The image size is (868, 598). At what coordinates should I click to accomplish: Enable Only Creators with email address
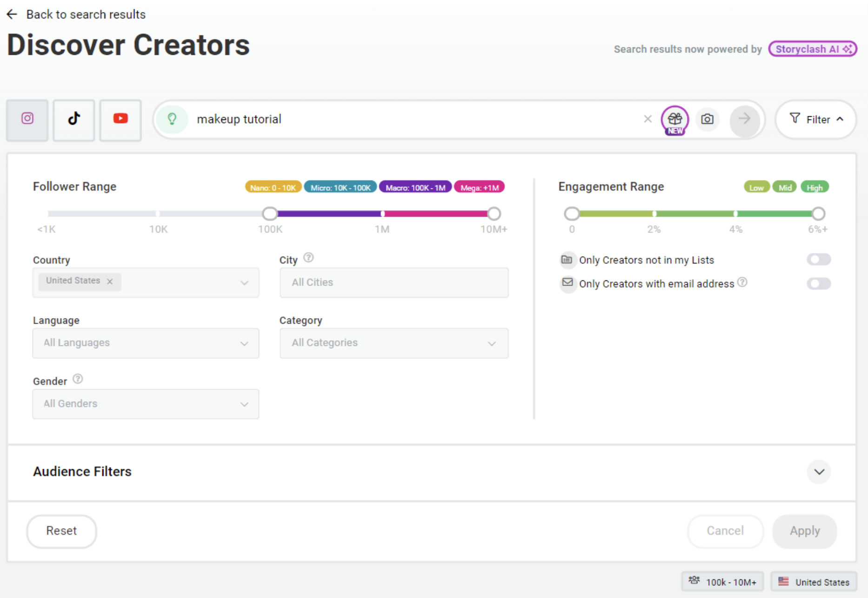(x=819, y=284)
